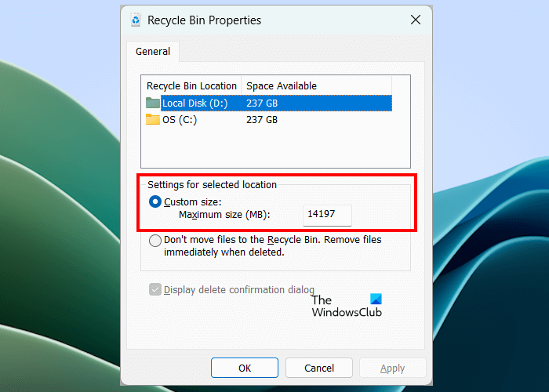The height and width of the screenshot is (392, 549).
Task: Toggle Display delete confirmation dialog checkbox
Action: click(x=155, y=289)
